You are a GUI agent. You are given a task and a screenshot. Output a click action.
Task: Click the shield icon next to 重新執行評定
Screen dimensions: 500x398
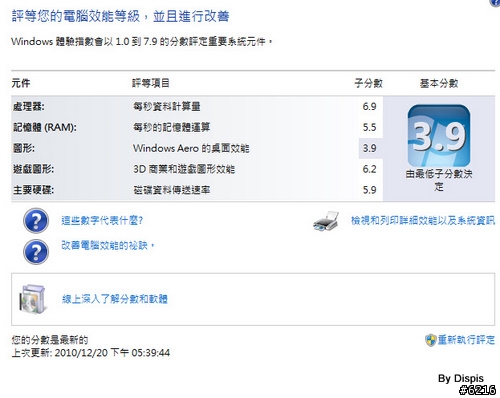click(x=431, y=340)
